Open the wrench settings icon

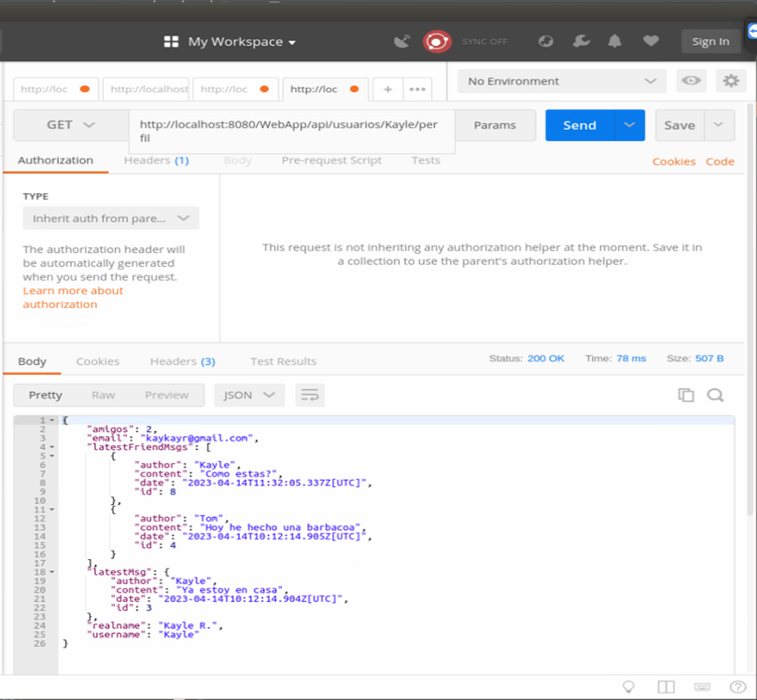coord(581,41)
